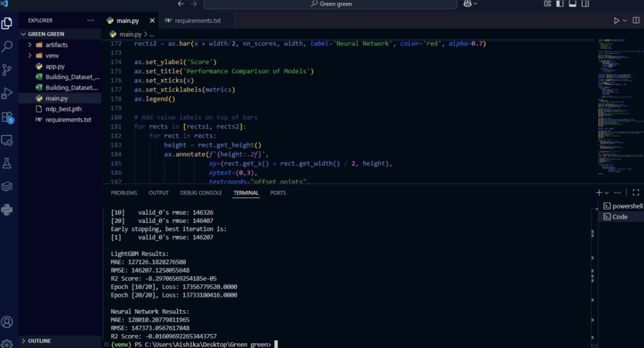Open the Python extension sidebar icon
644x348 pixels.
[7, 210]
